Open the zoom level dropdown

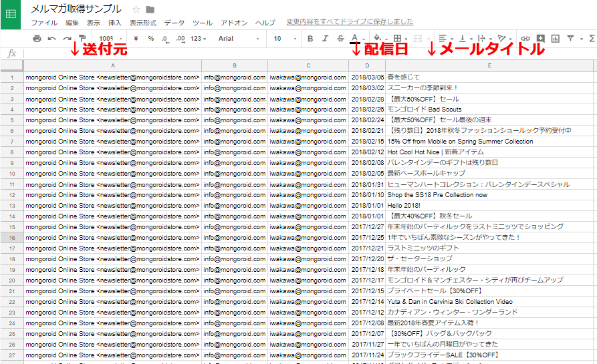pyautogui.click(x=110, y=39)
